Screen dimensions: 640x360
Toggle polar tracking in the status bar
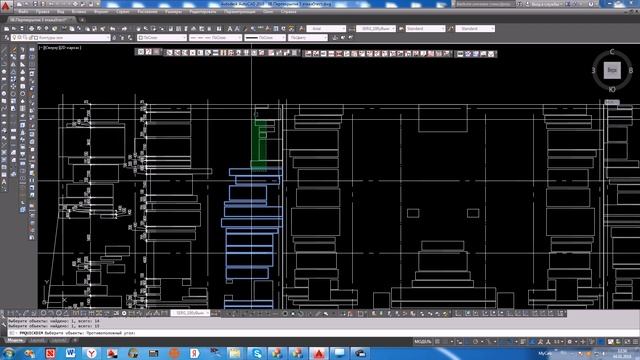point(476,341)
